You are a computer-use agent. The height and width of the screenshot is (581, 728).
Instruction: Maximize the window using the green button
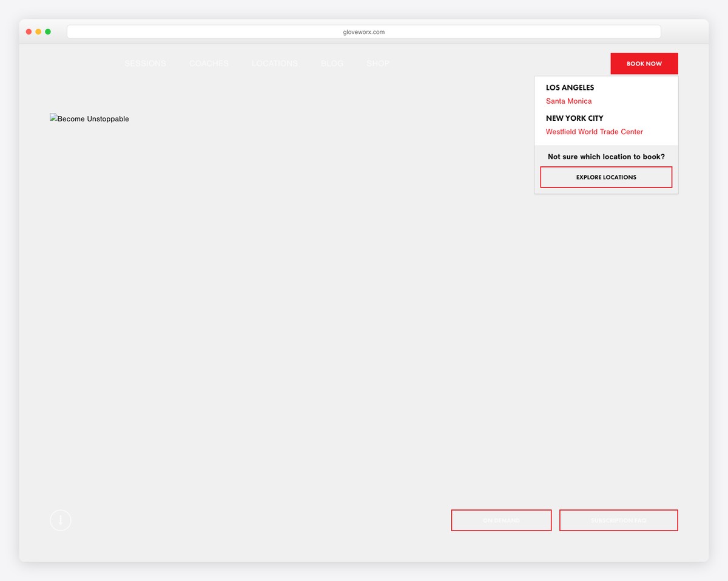48,32
